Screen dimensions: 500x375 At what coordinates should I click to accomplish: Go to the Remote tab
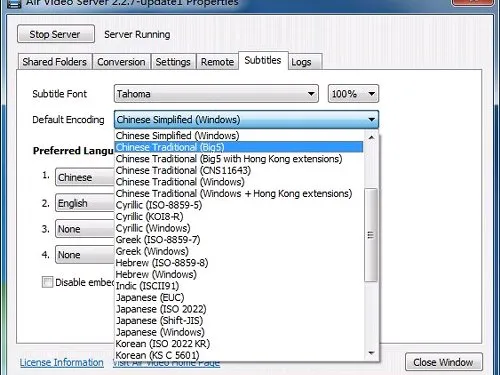coord(217,62)
